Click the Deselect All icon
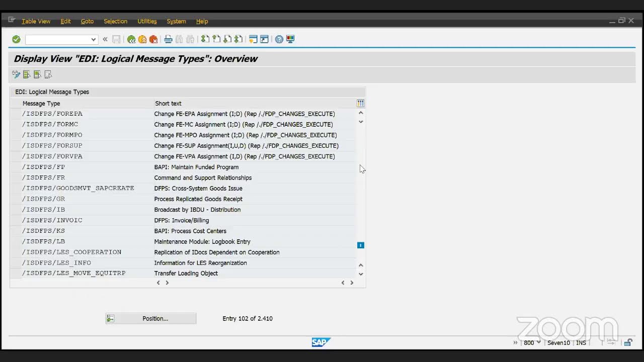The height and width of the screenshot is (362, 644). coord(48,74)
